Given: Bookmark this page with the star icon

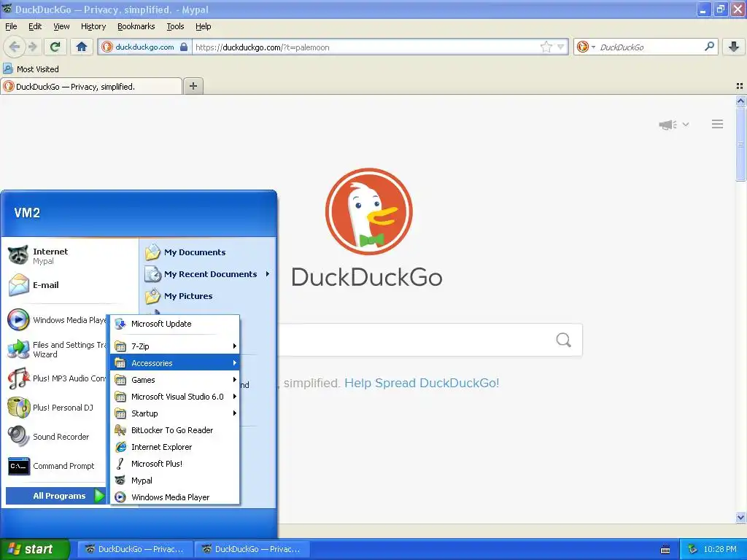Looking at the screenshot, I should [x=546, y=47].
